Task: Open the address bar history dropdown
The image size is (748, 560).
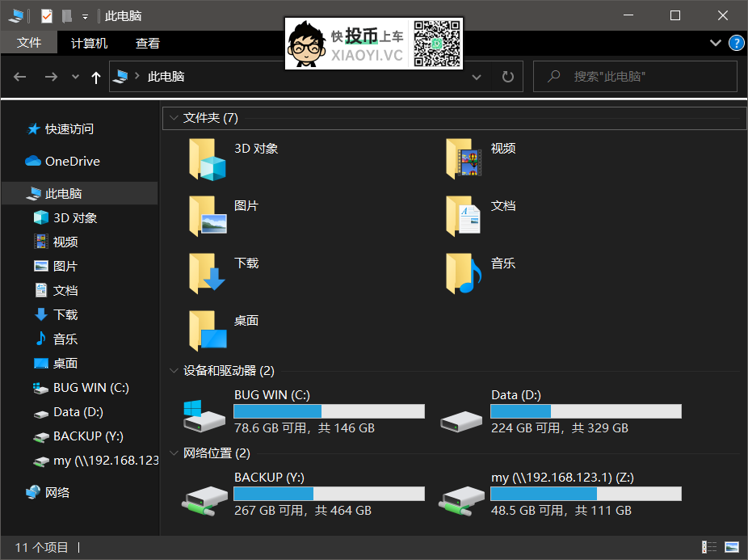Action: click(477, 76)
